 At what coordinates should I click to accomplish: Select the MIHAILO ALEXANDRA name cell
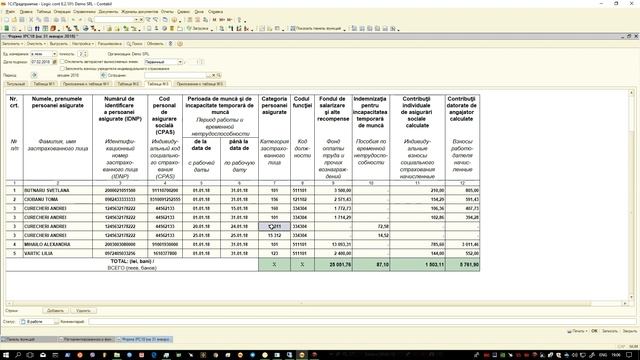[58, 244]
